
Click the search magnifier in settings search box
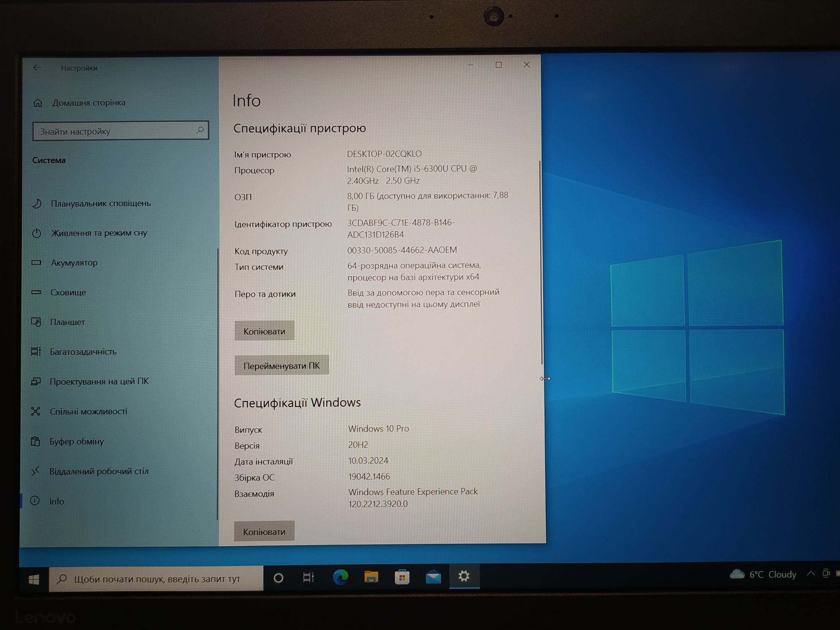pyautogui.click(x=200, y=130)
